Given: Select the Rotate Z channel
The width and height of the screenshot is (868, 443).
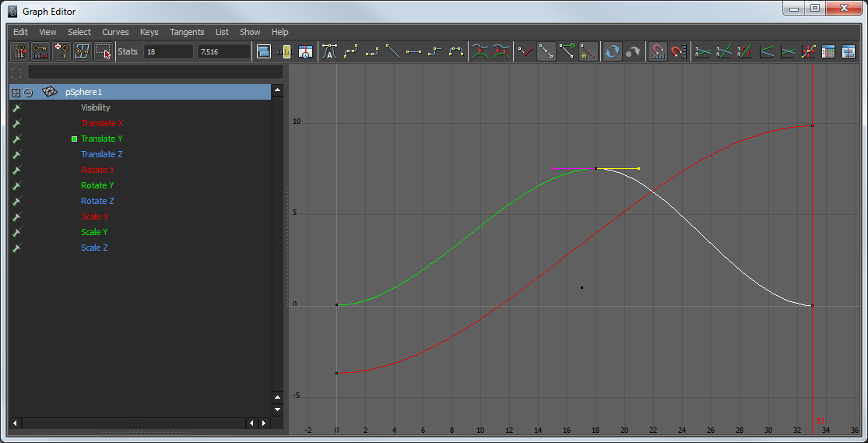Looking at the screenshot, I should [97, 201].
